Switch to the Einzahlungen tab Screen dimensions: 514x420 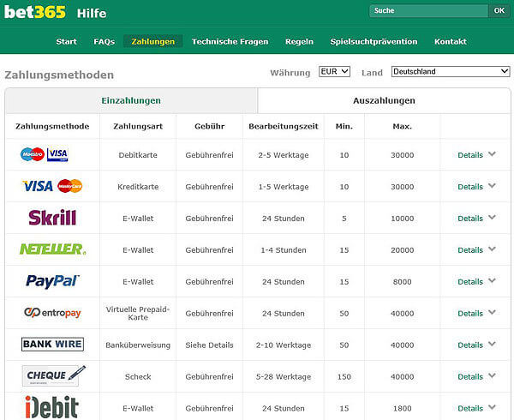(131, 100)
